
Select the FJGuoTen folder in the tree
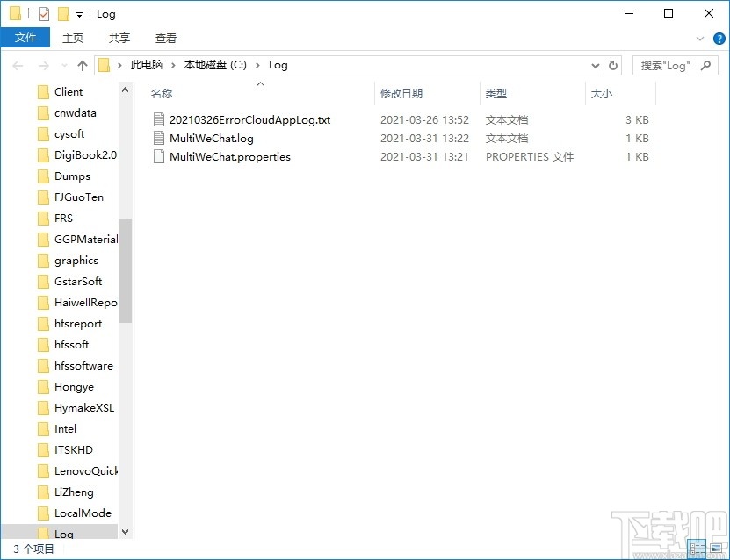pyautogui.click(x=79, y=197)
